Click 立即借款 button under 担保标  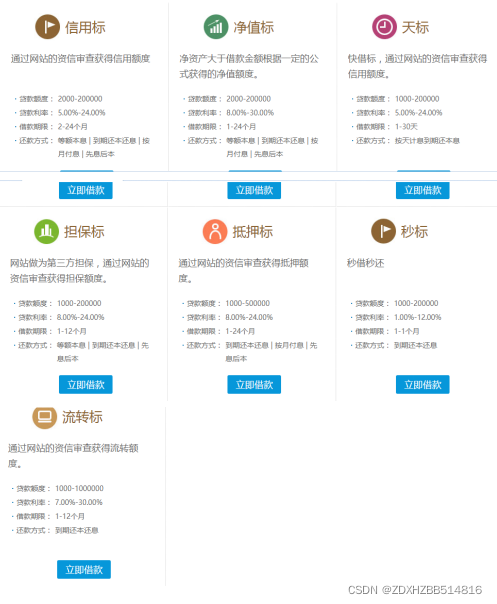[86, 384]
